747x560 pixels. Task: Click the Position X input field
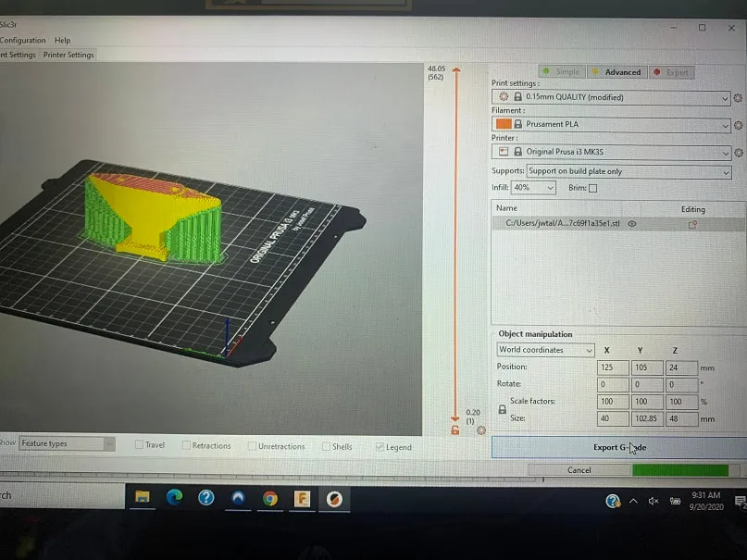click(613, 367)
